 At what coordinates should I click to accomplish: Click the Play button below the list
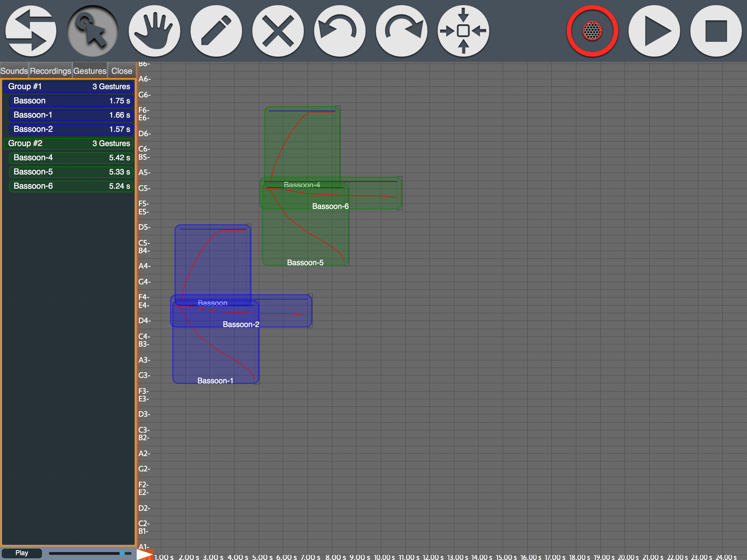pos(22,553)
